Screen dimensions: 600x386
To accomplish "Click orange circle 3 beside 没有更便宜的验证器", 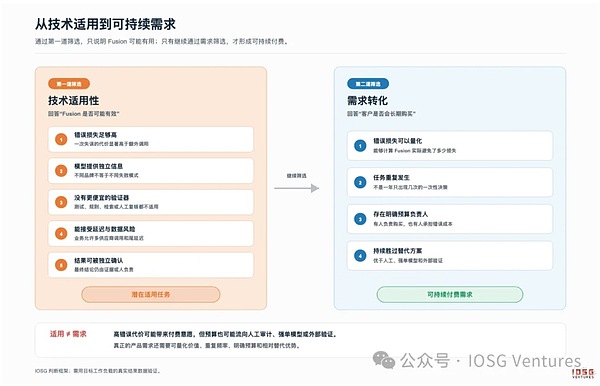I will pos(61,202).
